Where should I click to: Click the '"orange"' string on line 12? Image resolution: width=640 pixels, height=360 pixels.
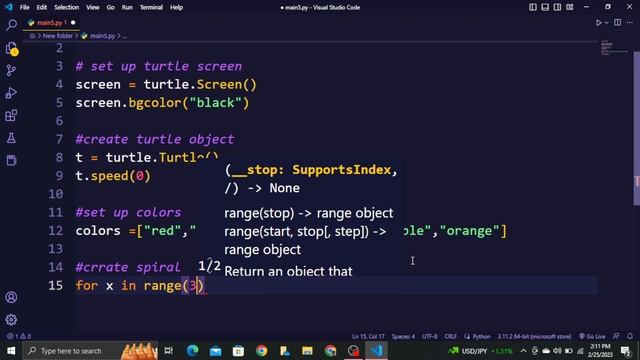click(469, 231)
